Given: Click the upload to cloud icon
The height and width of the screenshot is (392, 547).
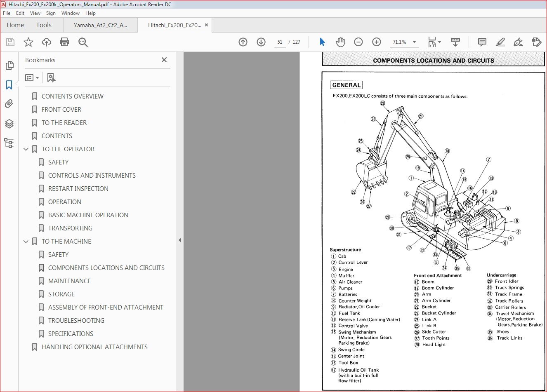Looking at the screenshot, I should click(47, 42).
